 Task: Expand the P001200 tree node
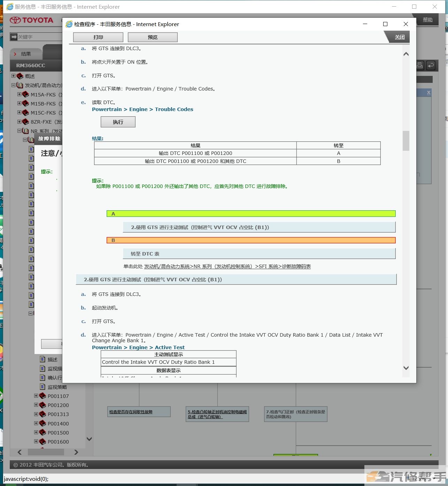tap(36, 405)
